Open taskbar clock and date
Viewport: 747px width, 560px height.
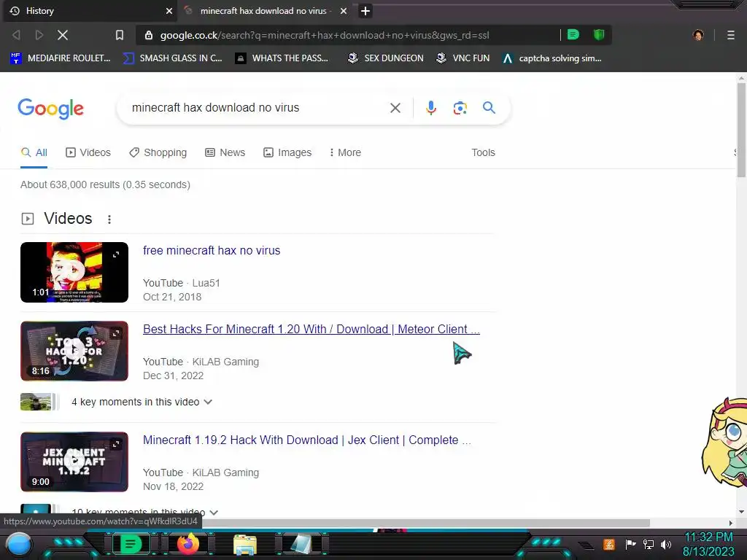coord(708,544)
